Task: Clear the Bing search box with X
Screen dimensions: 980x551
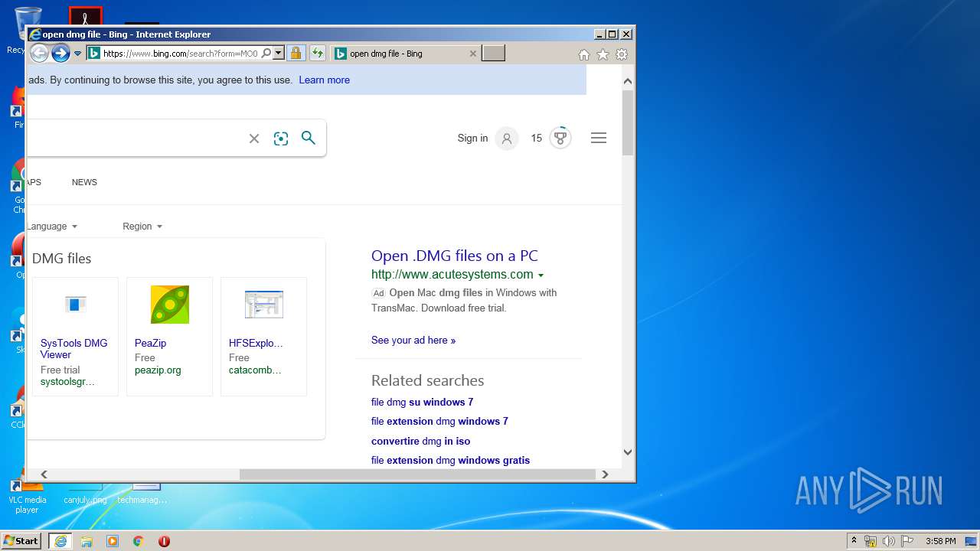Action: (254, 139)
